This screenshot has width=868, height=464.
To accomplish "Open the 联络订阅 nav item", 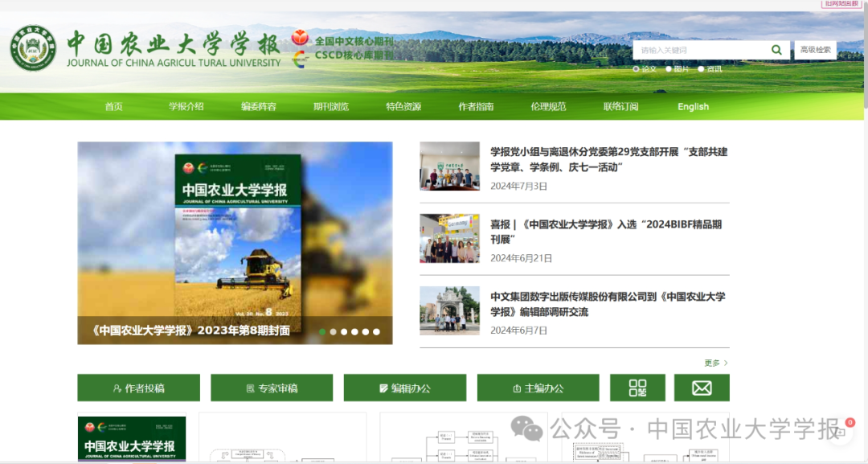I will (621, 106).
